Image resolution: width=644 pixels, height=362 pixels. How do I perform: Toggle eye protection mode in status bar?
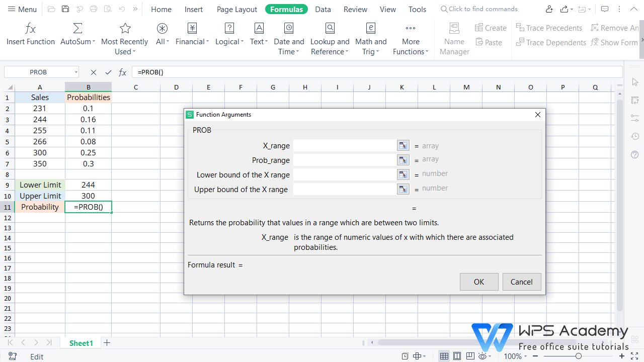(482, 356)
